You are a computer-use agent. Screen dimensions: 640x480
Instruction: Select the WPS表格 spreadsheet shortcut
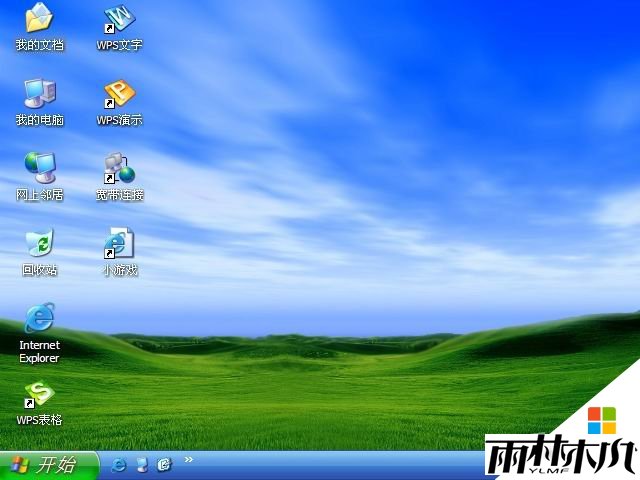[39, 394]
